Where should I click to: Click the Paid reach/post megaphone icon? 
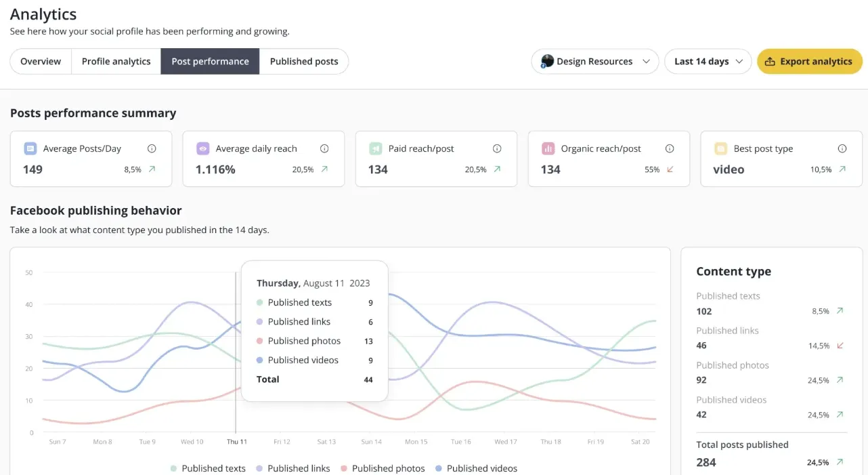click(375, 148)
